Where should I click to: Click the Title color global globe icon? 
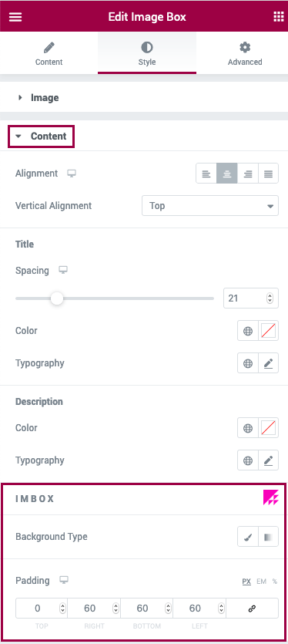pos(248,331)
